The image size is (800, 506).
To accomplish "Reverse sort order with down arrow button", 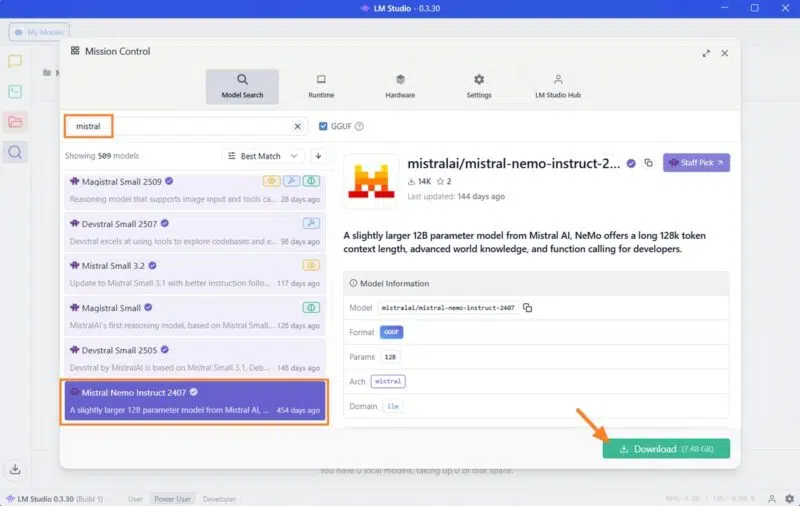I will [x=318, y=156].
